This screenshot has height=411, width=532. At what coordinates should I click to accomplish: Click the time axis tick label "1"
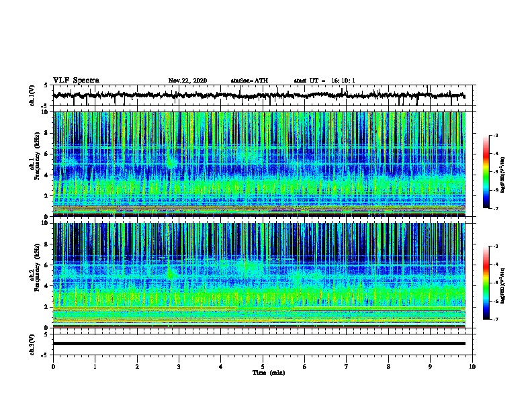[95, 367]
